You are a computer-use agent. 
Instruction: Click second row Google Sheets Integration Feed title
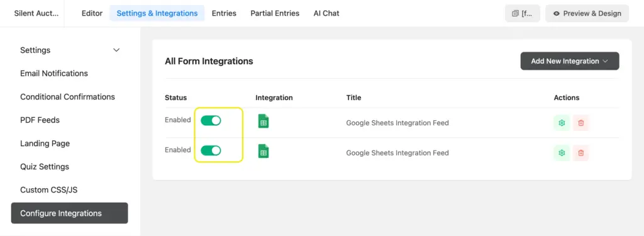(397, 153)
